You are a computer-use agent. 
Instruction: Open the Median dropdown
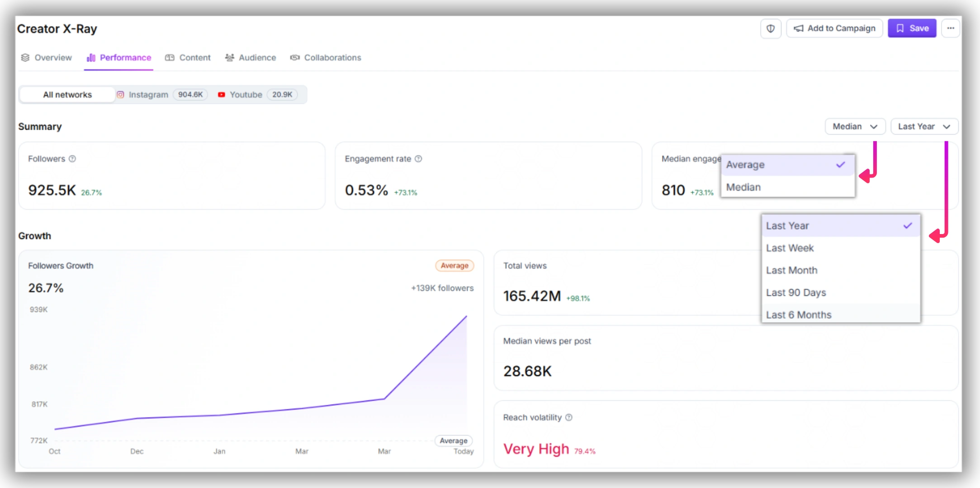855,127
